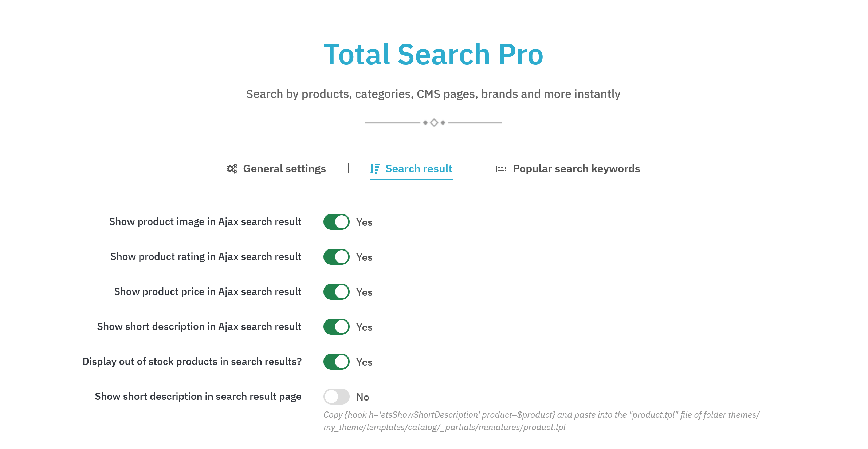Click the Popular search keywords keyboard icon
Image resolution: width=868 pixels, height=449 pixels.
tap(502, 169)
